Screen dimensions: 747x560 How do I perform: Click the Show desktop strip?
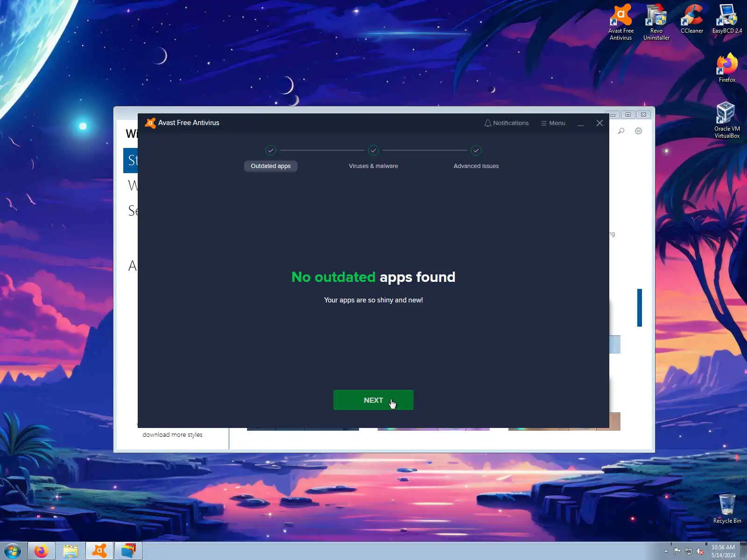click(x=743, y=551)
